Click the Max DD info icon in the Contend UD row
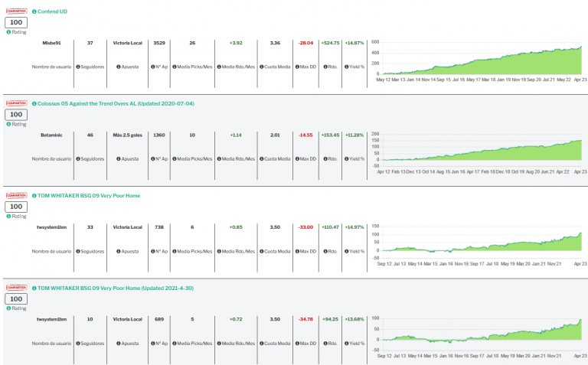 pyautogui.click(x=297, y=67)
